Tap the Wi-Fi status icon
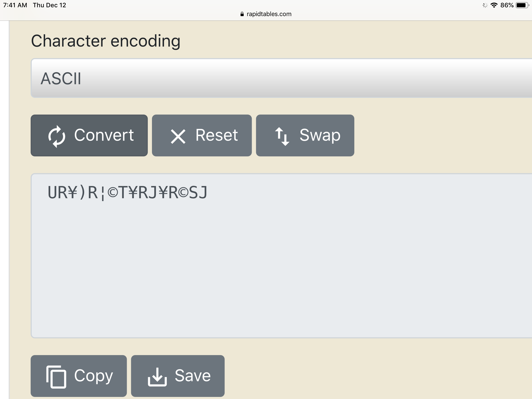Viewport: 532px width, 399px height. point(494,5)
